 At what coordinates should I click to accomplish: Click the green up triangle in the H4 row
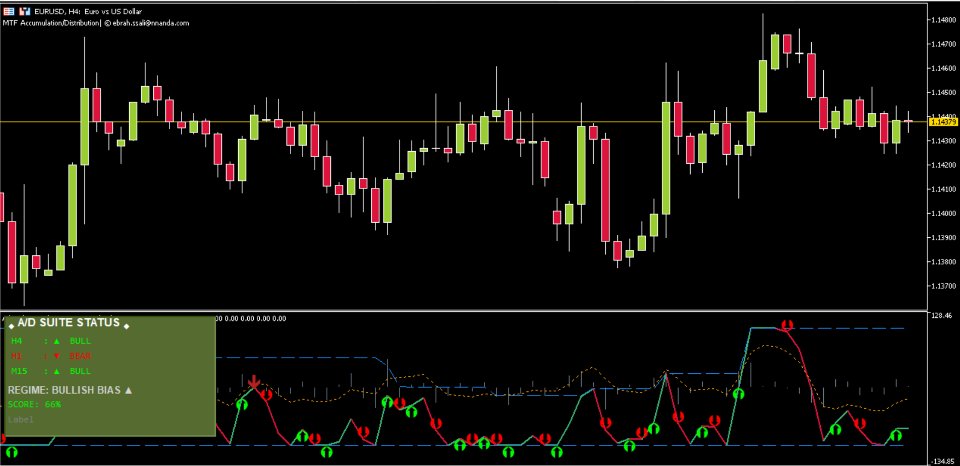coord(56,341)
